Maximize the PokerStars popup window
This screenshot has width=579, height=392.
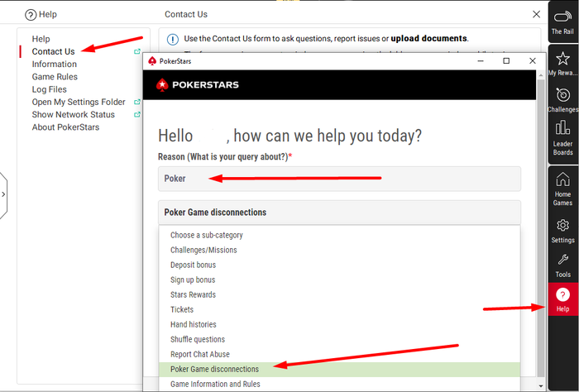(506, 61)
